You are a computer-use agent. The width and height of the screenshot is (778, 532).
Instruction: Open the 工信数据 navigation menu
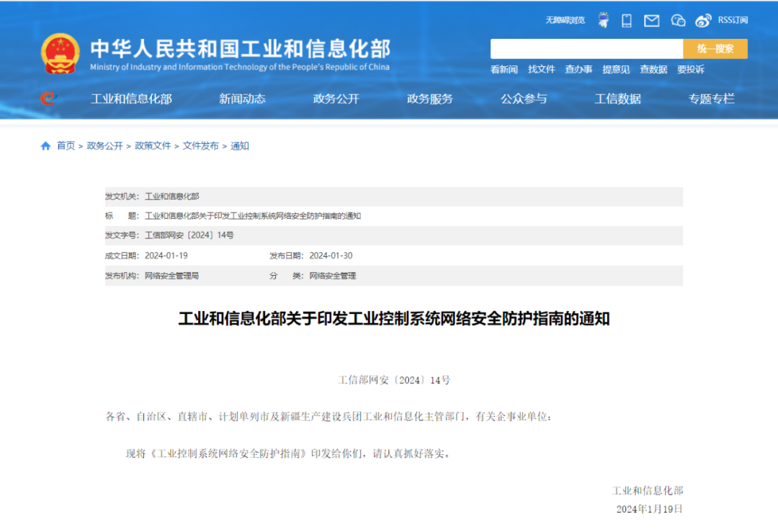617,99
